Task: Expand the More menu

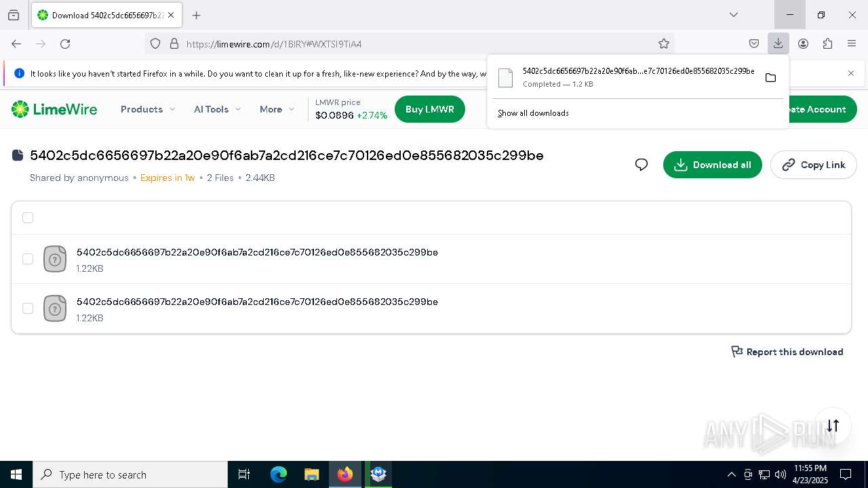Action: coord(277,109)
